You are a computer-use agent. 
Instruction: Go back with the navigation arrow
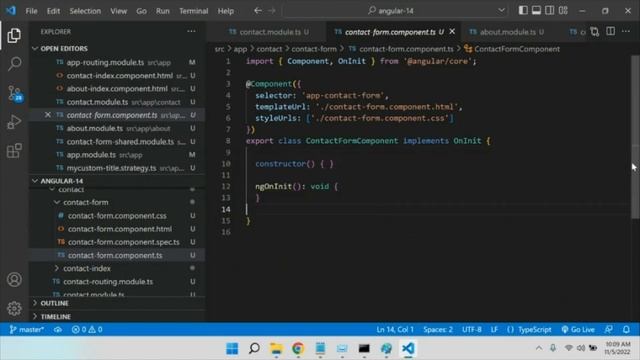click(x=258, y=11)
